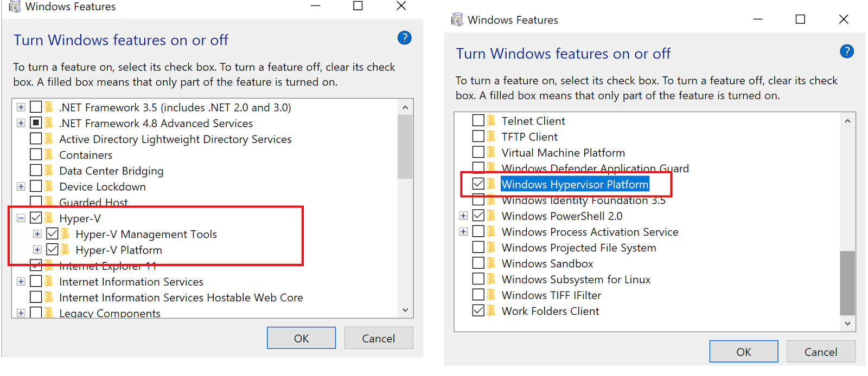Expand .NET Framework 3.5 node
The width and height of the screenshot is (868, 376).
[21, 107]
